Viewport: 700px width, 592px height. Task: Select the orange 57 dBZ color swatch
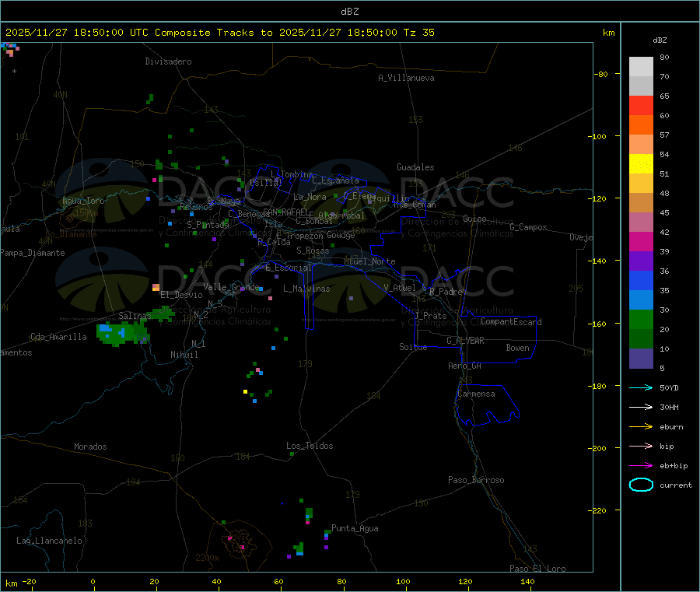(641, 125)
